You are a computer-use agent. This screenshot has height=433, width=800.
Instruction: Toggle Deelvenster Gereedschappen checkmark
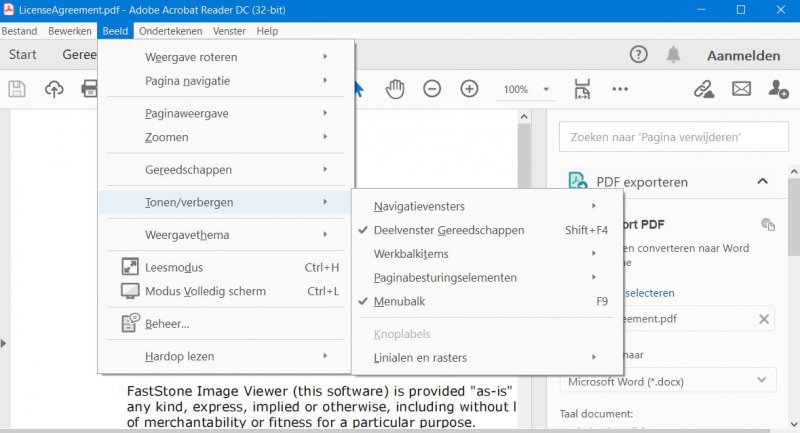(448, 230)
